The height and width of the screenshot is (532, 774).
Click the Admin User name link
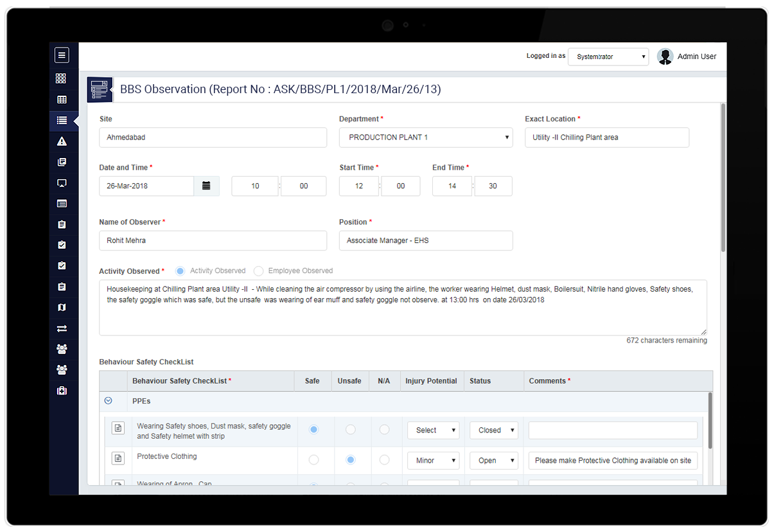coord(696,57)
